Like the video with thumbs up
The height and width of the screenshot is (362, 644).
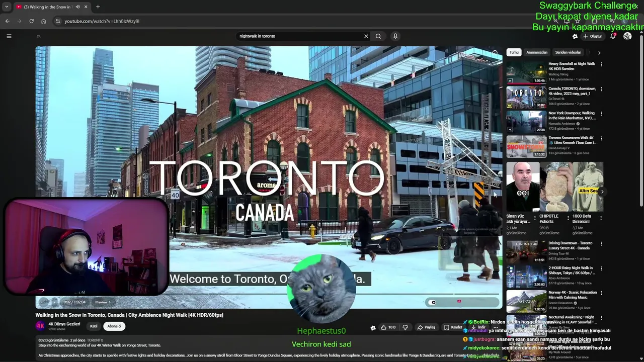388,327
